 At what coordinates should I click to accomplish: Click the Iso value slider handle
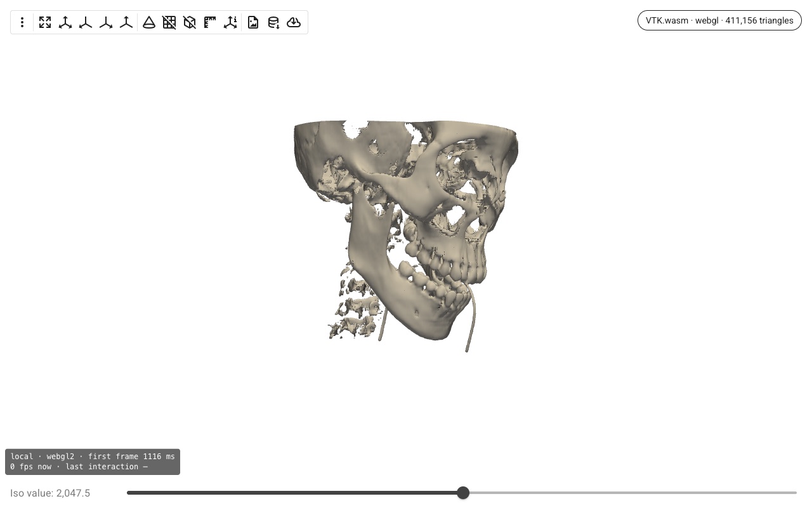click(x=463, y=493)
